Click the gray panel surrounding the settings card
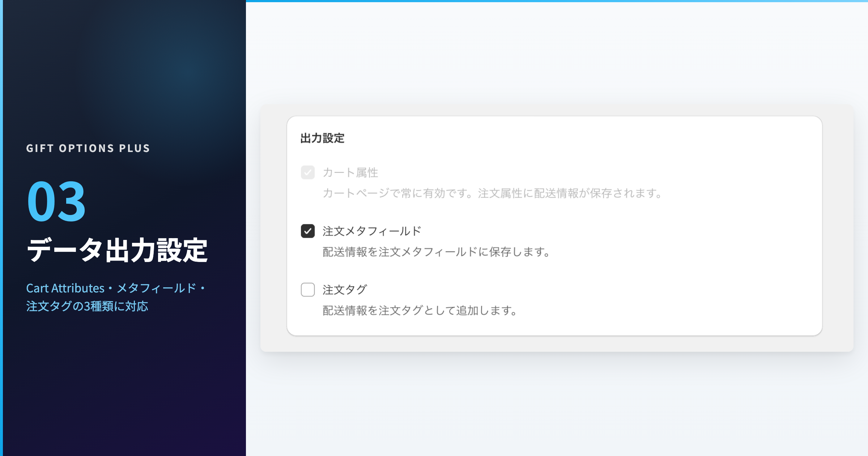The image size is (868, 456). [273, 228]
